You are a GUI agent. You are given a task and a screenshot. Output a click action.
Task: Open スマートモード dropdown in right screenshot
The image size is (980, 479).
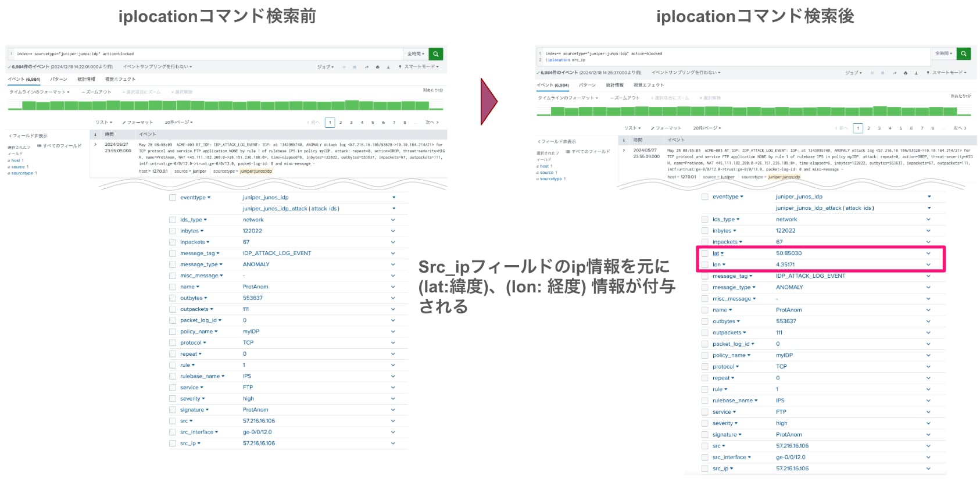[949, 73]
